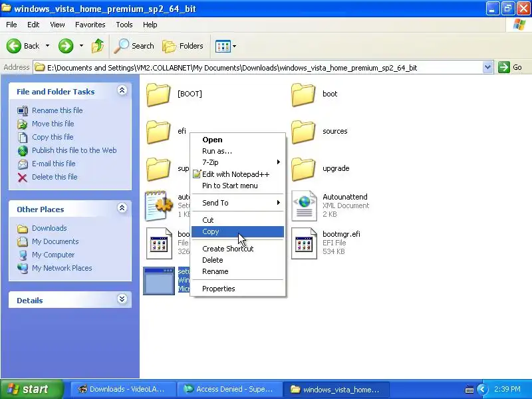
Task: Select the bootmgr.efi file icon
Action: coord(304,243)
